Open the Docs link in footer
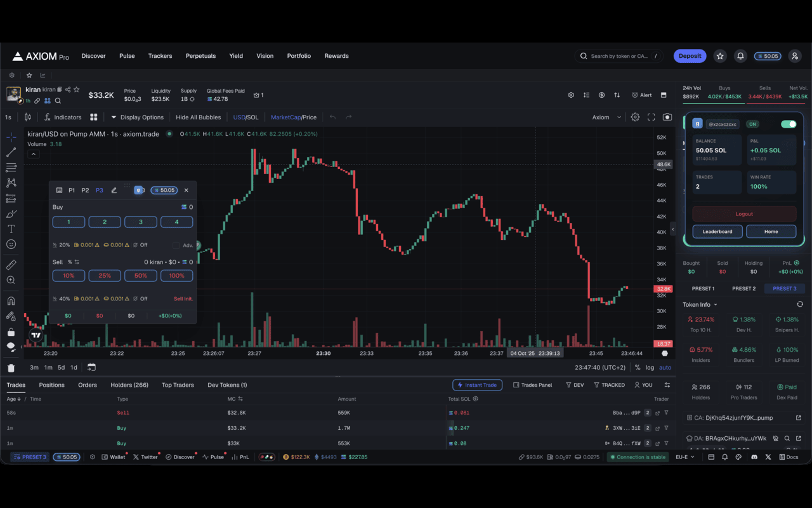Viewport: 812px width, 508px height. click(x=789, y=457)
